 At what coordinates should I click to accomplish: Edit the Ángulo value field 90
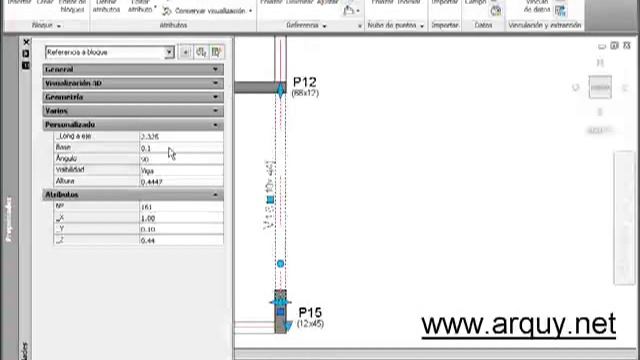181,159
